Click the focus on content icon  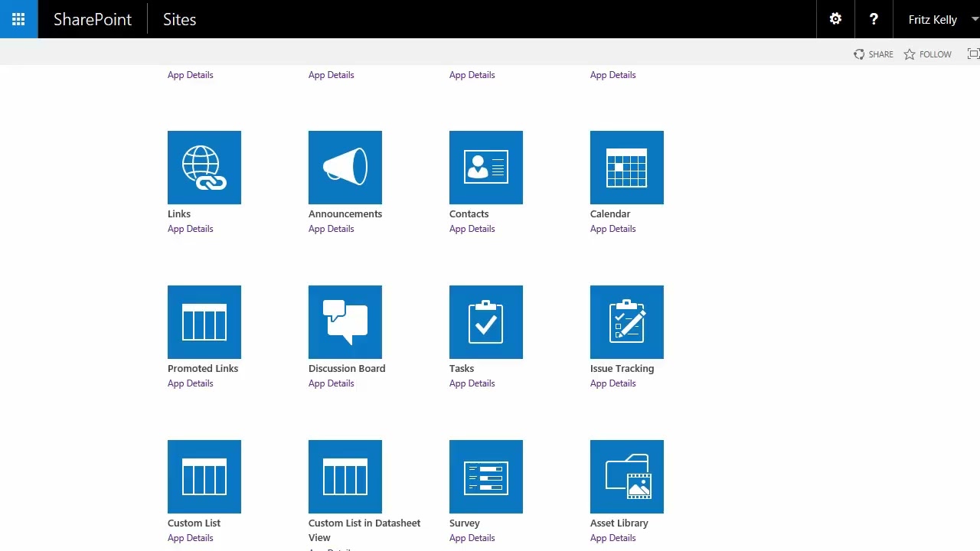pyautogui.click(x=973, y=54)
